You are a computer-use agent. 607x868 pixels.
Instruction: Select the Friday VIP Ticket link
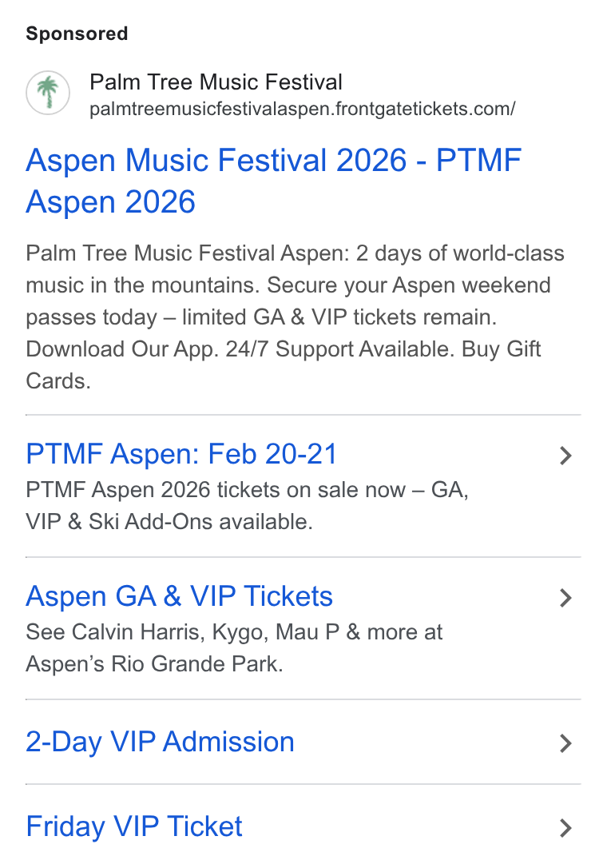pos(134,826)
